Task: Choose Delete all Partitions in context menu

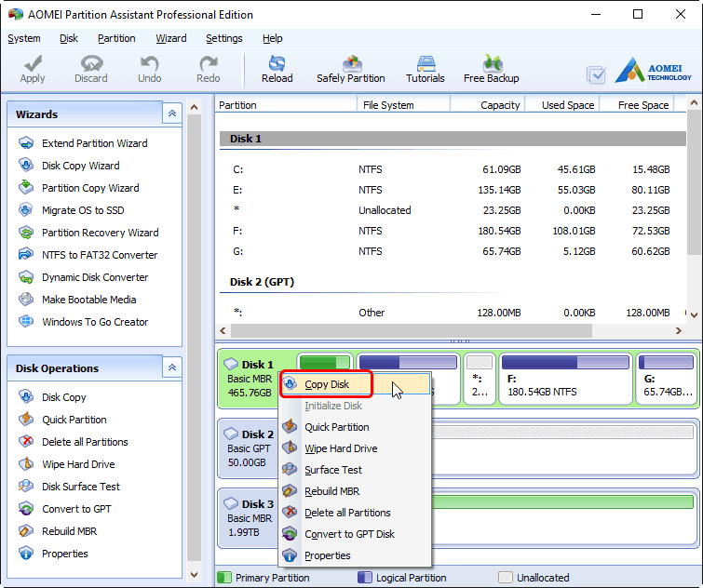Action: [355, 513]
